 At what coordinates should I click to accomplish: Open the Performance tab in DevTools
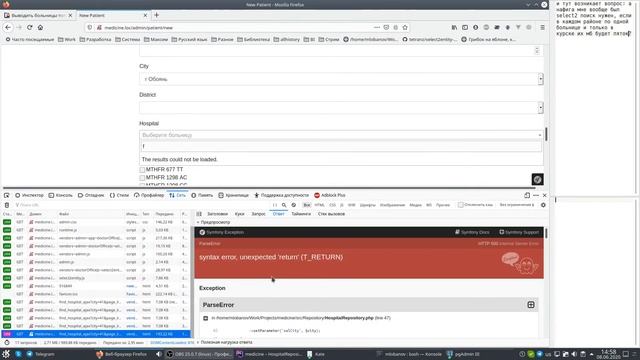click(149, 195)
